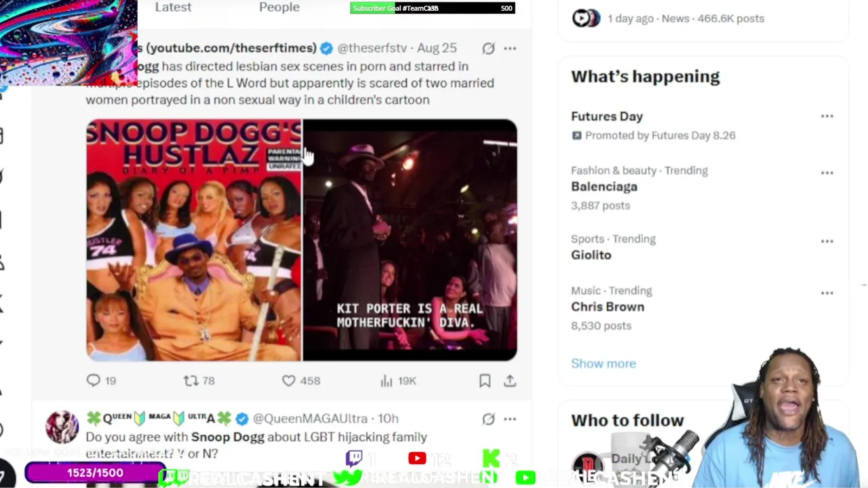This screenshot has width=868, height=488.
Task: Click Grok icon on theserfstv tweet
Action: click(x=488, y=48)
